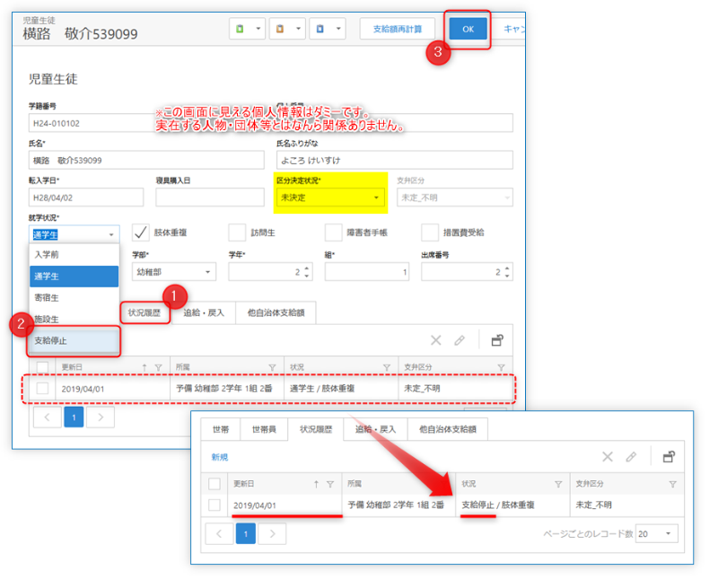718x588 pixels.
Task: Check the 訪問生 checkbox
Action: (237, 233)
